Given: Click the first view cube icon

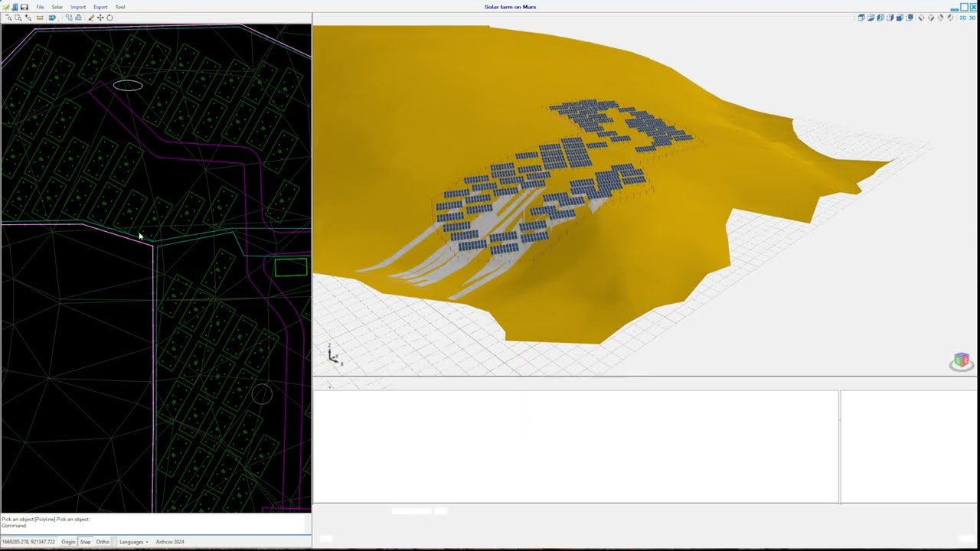Looking at the screenshot, I should tap(861, 18).
